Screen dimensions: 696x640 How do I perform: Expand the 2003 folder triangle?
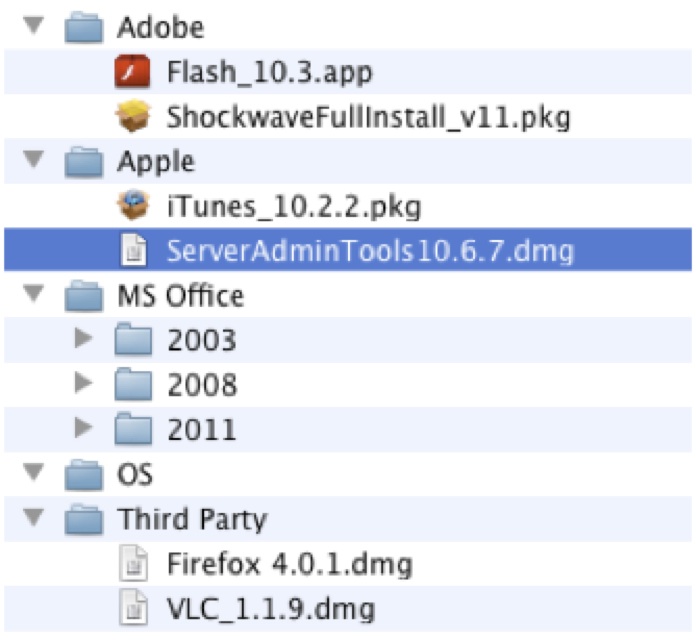(86, 340)
